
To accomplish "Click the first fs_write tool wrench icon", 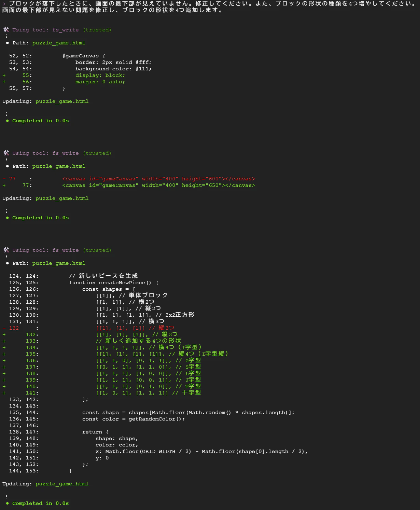I will point(6,30).
